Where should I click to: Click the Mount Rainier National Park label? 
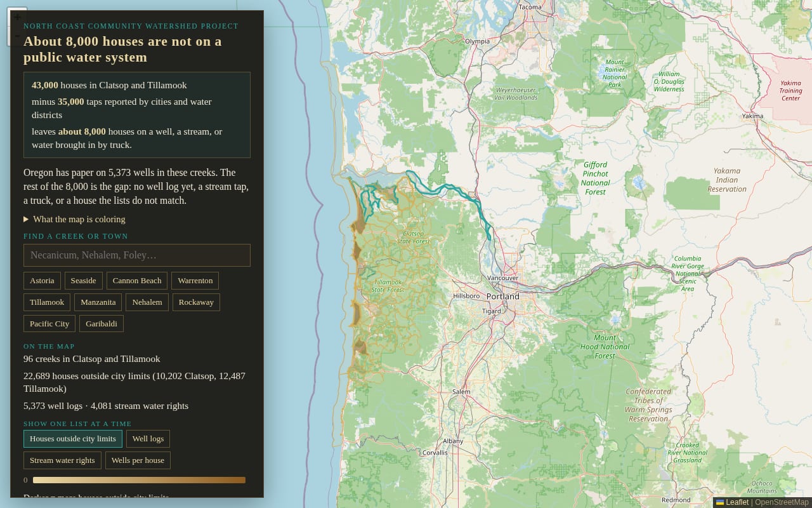[614, 73]
